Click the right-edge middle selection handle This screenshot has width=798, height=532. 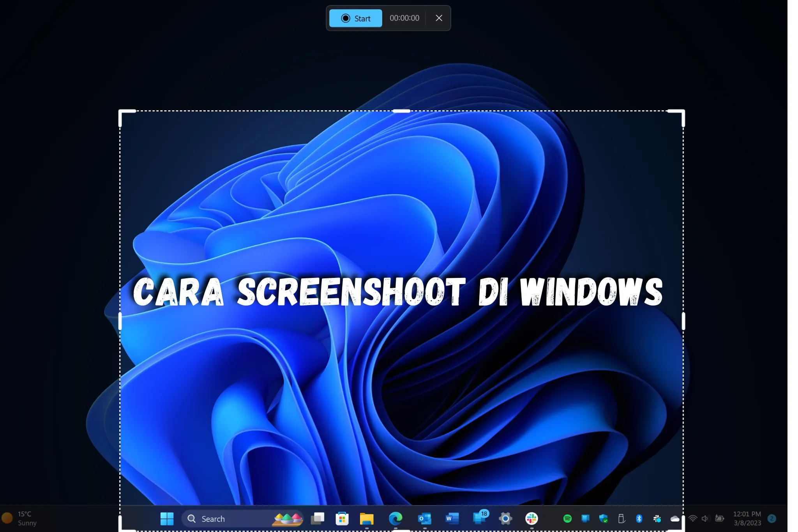pyautogui.click(x=683, y=322)
